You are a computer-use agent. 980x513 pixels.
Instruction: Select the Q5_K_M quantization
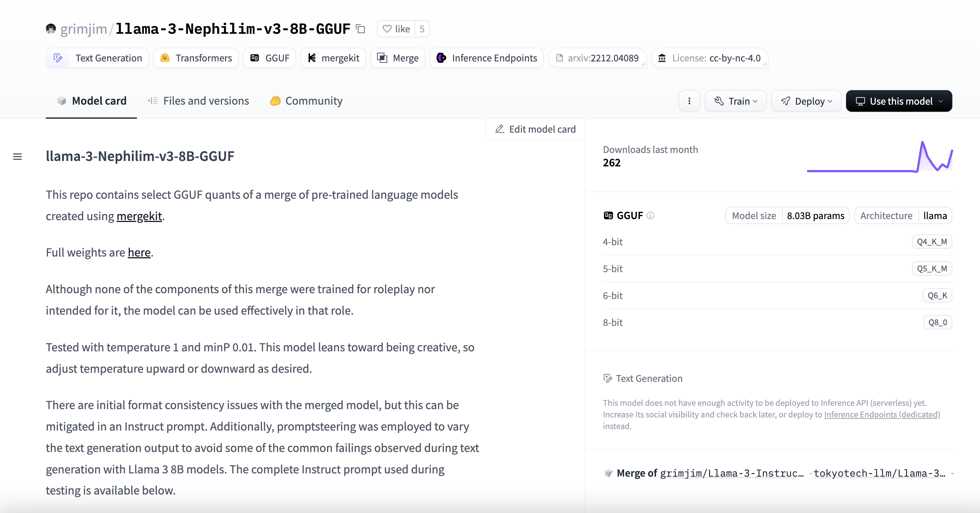click(932, 269)
